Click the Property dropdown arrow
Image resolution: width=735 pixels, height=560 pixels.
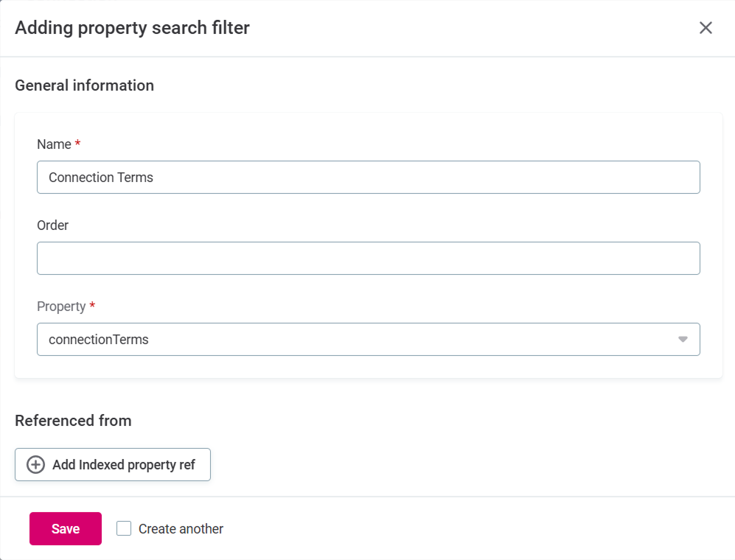coord(683,340)
